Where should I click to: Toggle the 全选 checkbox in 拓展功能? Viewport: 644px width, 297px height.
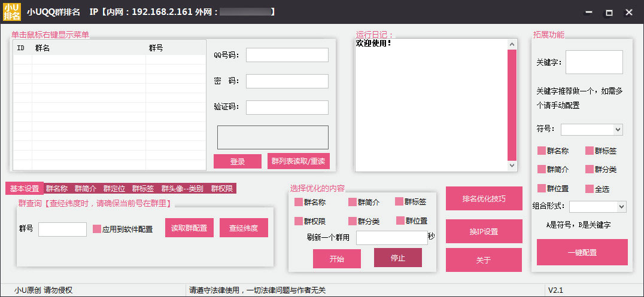[x=590, y=189]
